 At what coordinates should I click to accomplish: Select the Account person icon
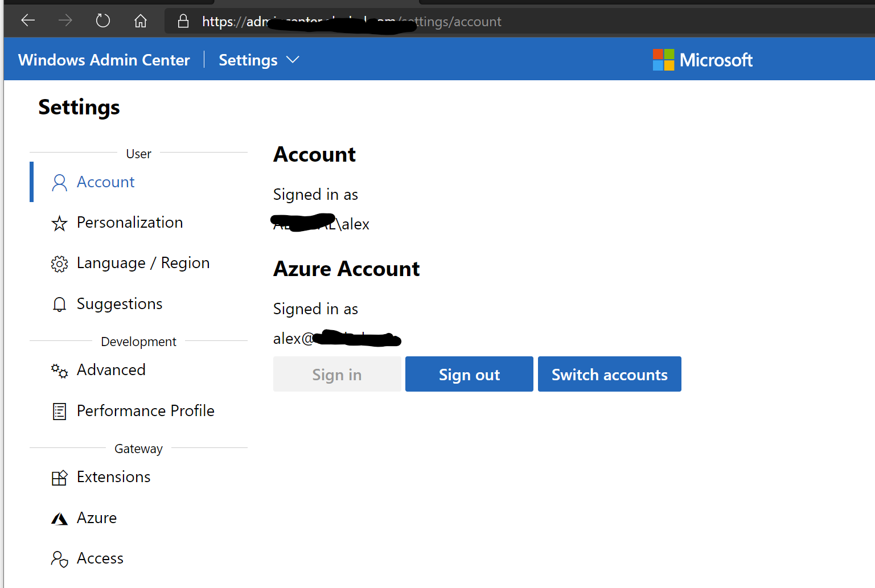(59, 182)
